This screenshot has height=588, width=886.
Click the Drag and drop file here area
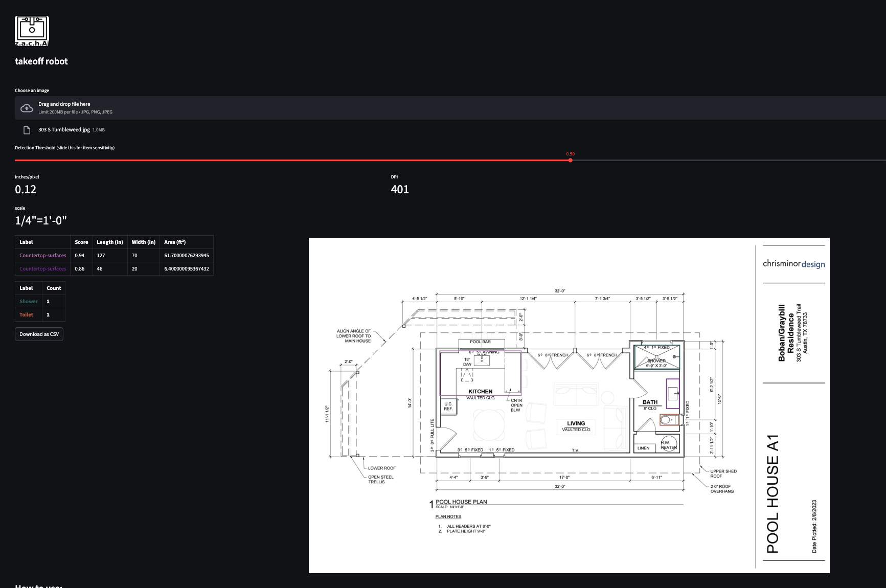(64, 104)
